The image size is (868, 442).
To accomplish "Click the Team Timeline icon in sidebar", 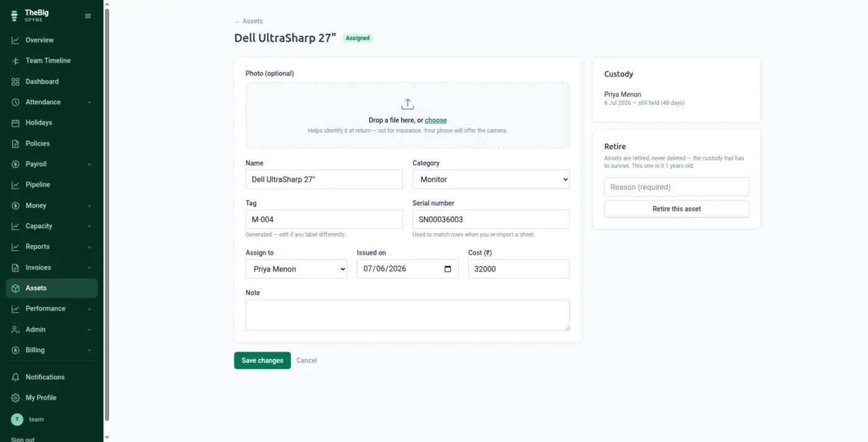I will [x=15, y=61].
